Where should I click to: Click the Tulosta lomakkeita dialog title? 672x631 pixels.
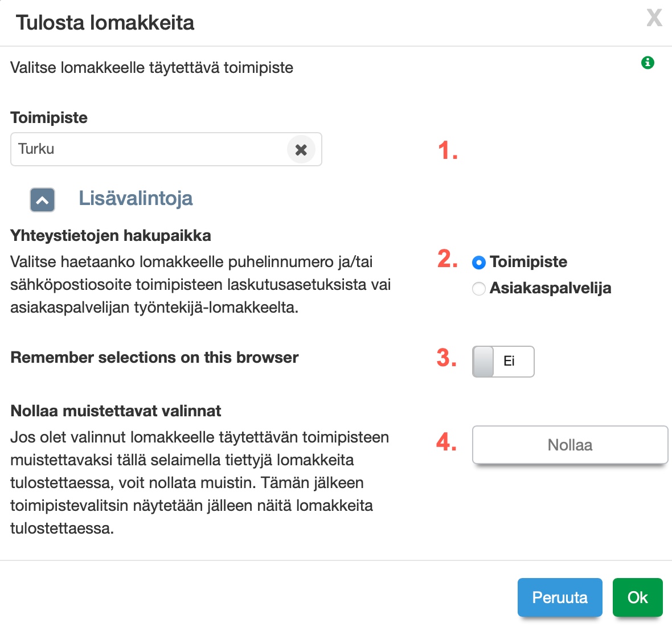pyautogui.click(x=105, y=23)
